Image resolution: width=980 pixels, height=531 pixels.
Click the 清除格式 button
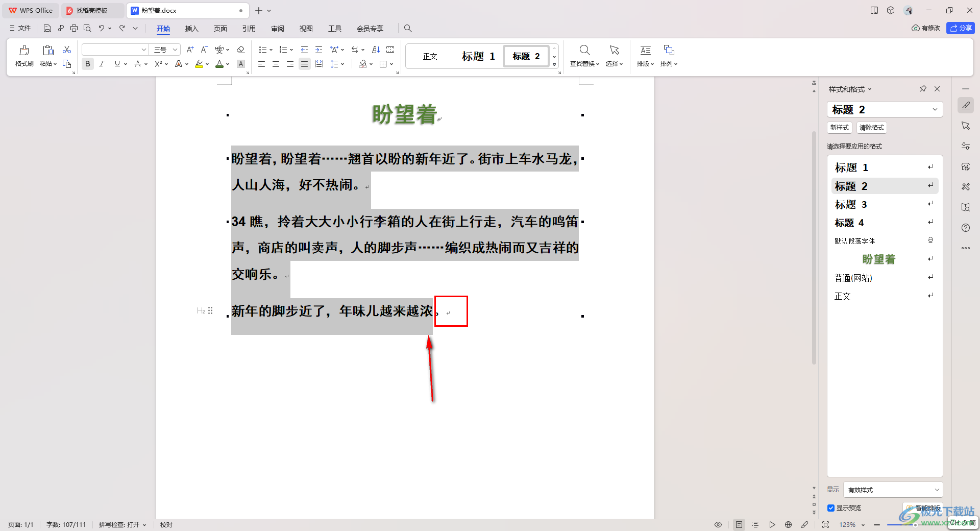point(871,128)
